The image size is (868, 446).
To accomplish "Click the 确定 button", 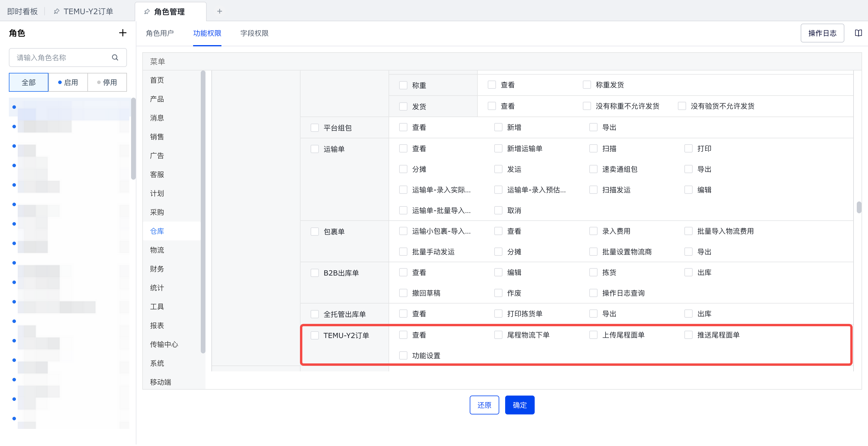I will (519, 405).
